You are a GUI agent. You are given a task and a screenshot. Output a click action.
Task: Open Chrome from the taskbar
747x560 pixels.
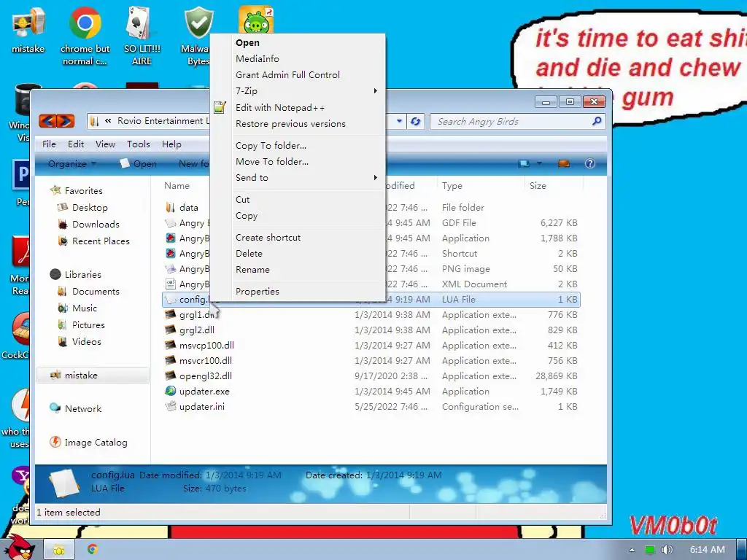pos(93,550)
